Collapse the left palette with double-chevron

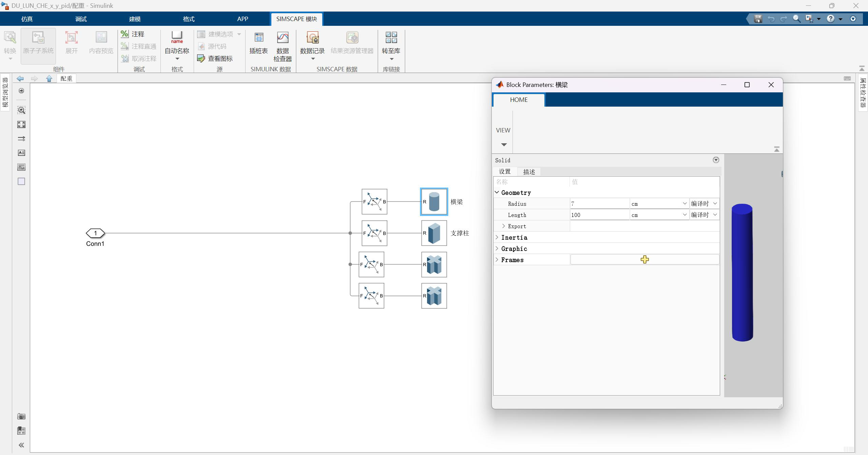point(21,445)
